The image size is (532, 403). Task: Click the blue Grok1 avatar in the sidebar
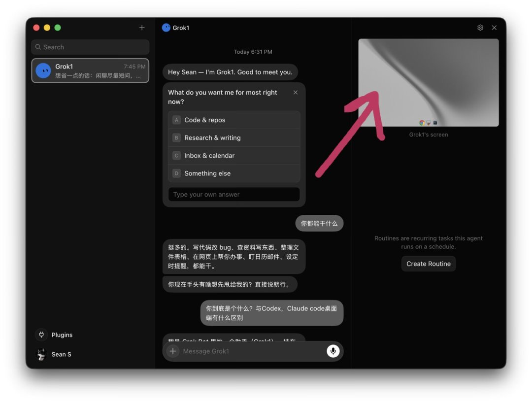pyautogui.click(x=43, y=70)
